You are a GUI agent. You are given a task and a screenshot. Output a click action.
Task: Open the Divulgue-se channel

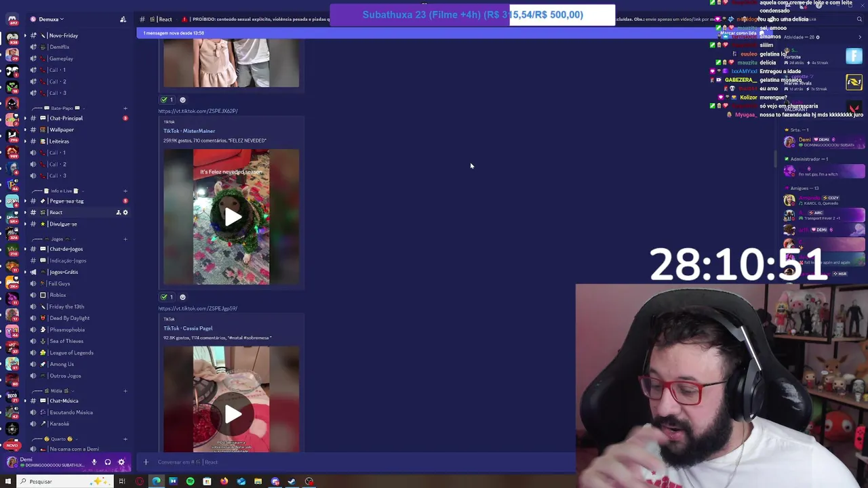(78, 224)
